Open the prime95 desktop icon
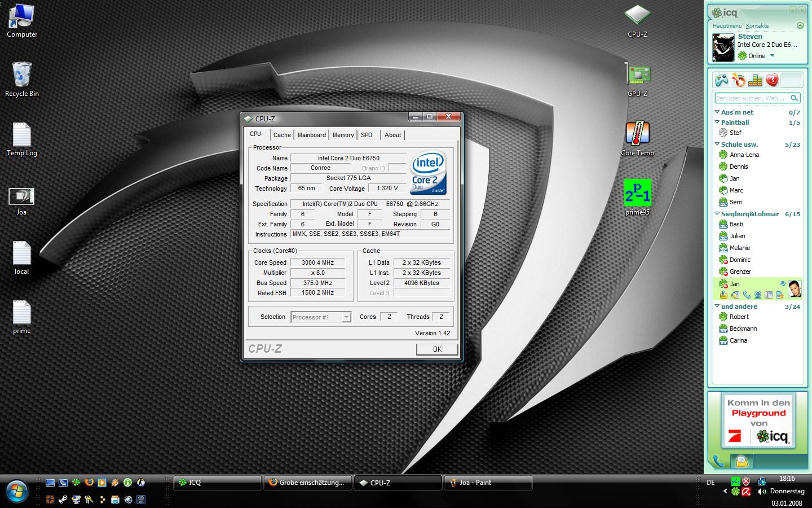This screenshot has height=508, width=812. (637, 198)
